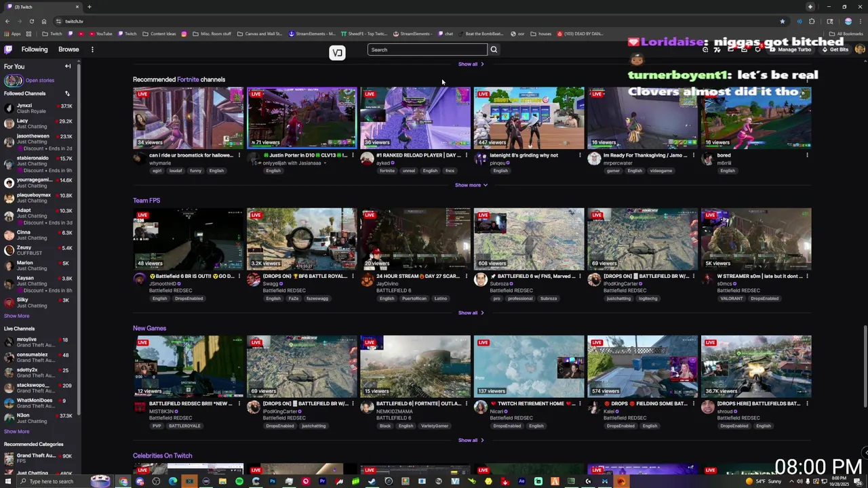Image resolution: width=868 pixels, height=488 pixels.
Task: Open options menu for bored stream
Action: point(807,155)
